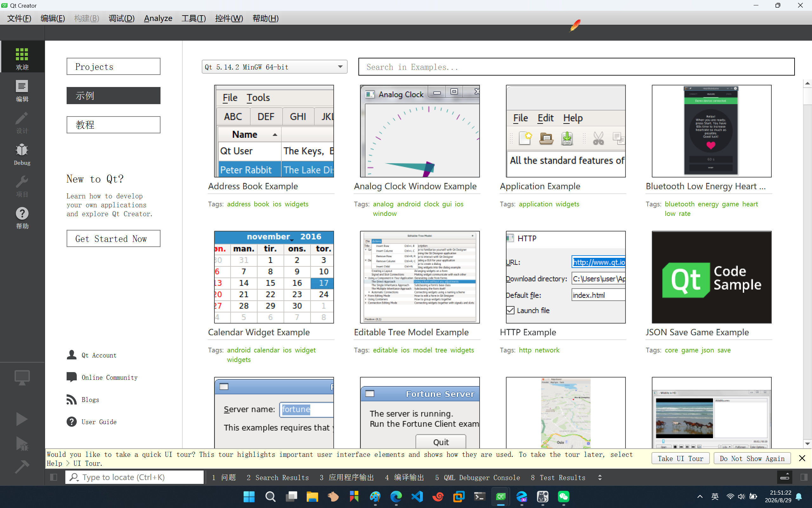Screen dimensions: 812x508
Task: Toggle the left sidebar visibility
Action: [x=54, y=477]
